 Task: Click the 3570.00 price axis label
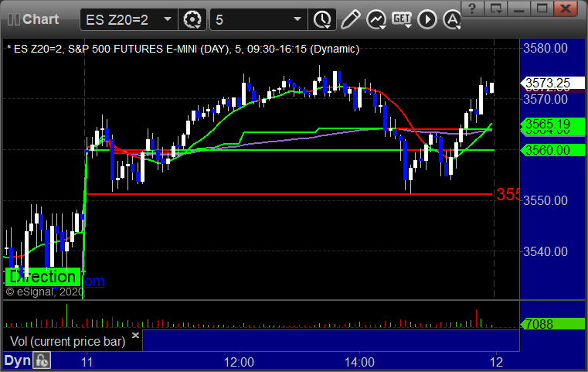click(546, 100)
